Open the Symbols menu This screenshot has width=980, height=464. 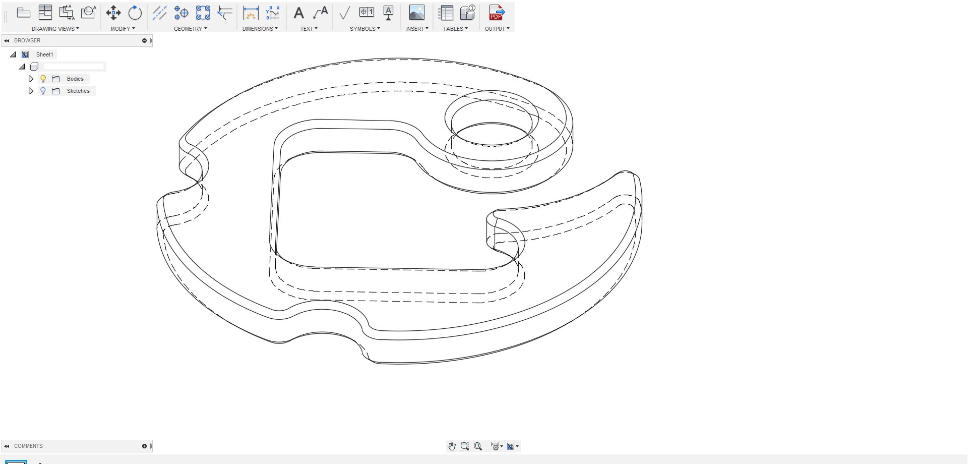click(365, 29)
